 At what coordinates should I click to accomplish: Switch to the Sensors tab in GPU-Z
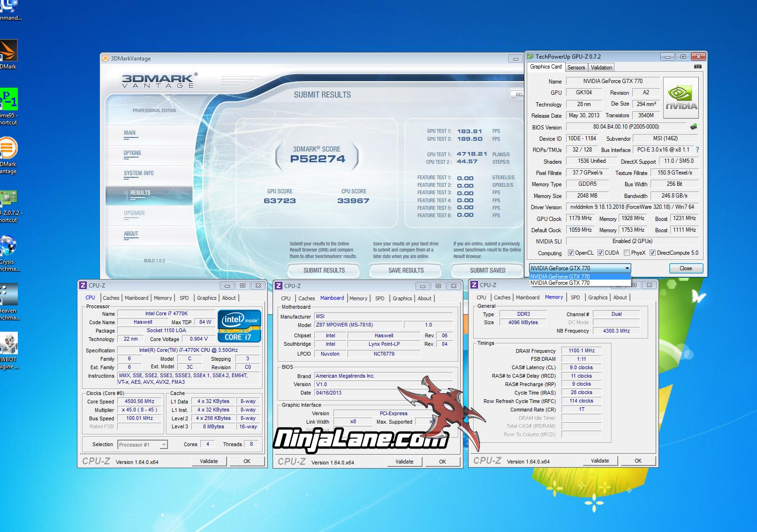pyautogui.click(x=576, y=68)
